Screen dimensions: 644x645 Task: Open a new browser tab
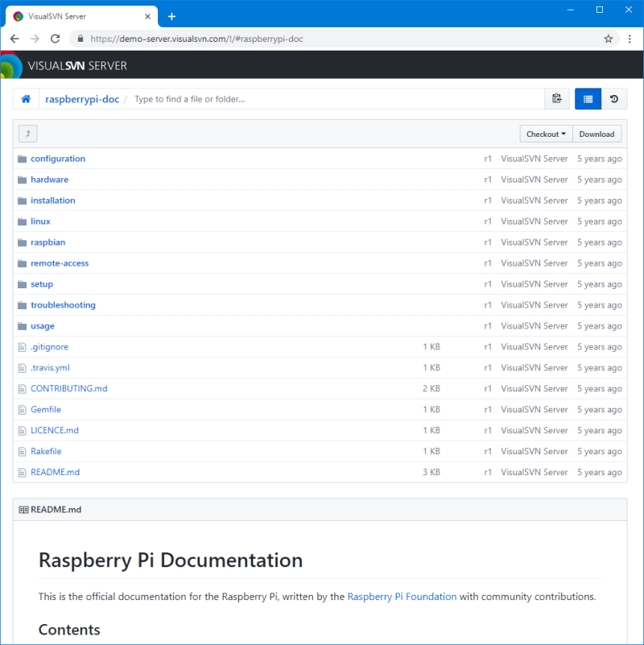tap(172, 15)
